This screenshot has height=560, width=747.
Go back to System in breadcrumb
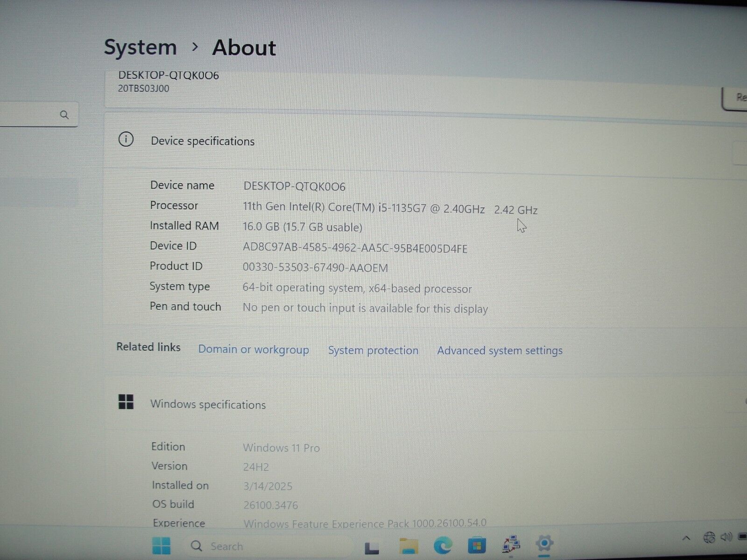pyautogui.click(x=140, y=48)
